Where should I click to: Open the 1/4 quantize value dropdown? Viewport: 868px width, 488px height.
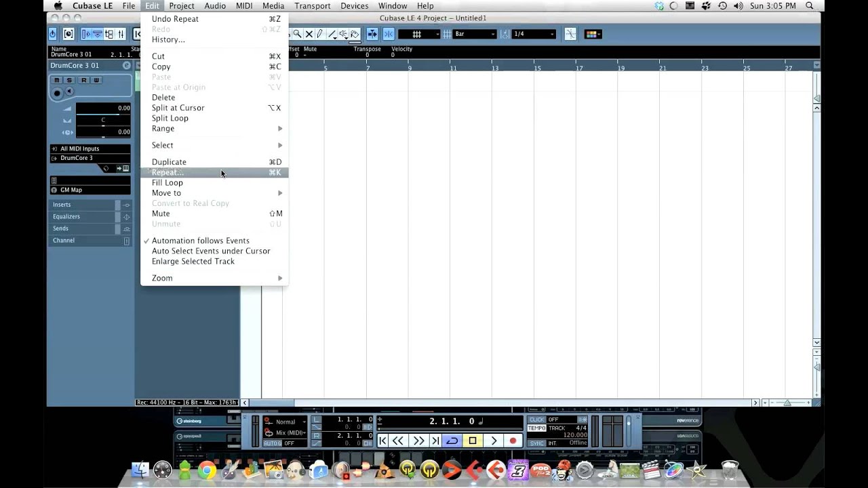(534, 34)
